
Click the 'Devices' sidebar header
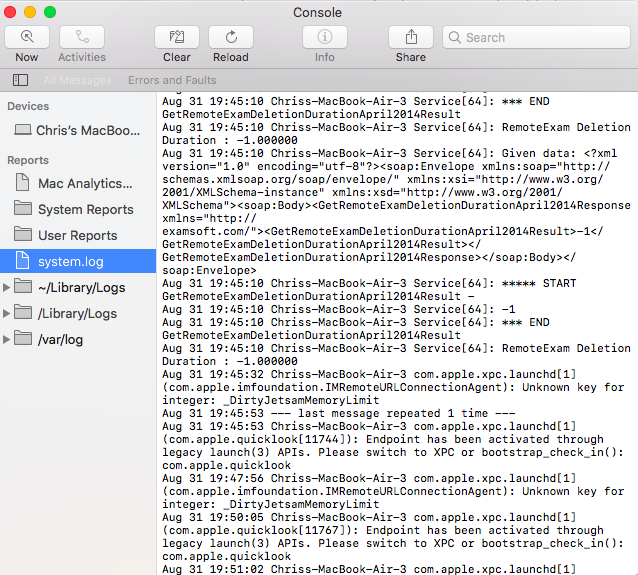[x=28, y=106]
